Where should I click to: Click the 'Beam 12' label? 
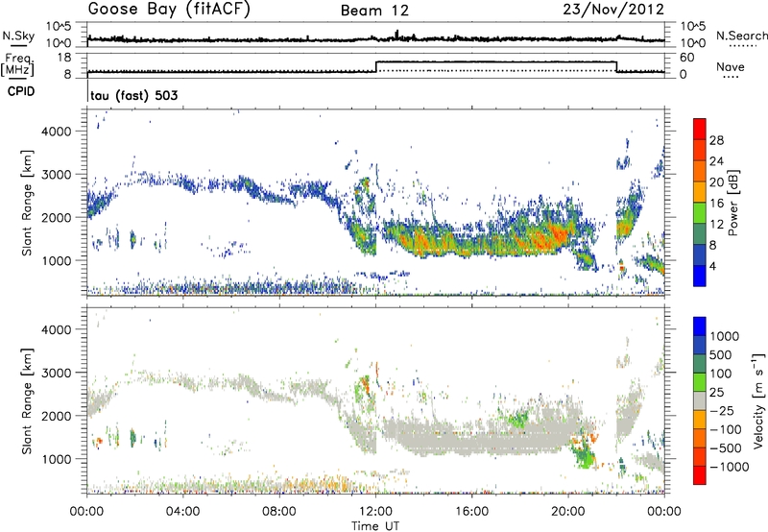(x=374, y=11)
